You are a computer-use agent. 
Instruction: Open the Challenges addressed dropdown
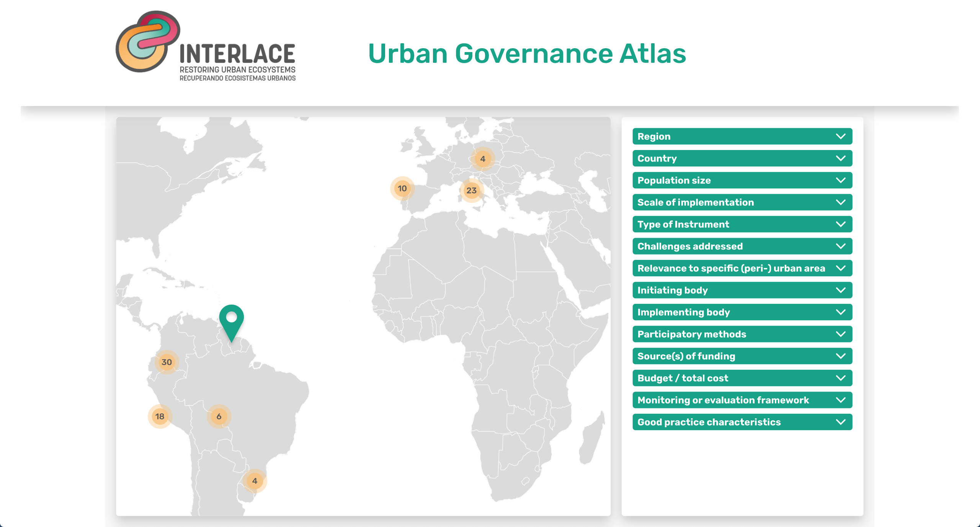[x=742, y=246]
